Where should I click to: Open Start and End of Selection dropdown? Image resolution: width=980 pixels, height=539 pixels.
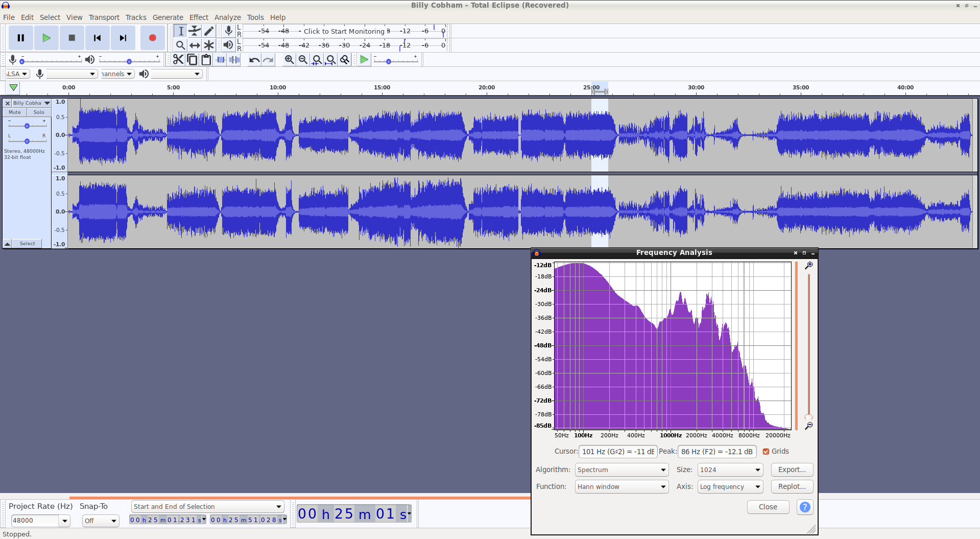click(x=207, y=506)
